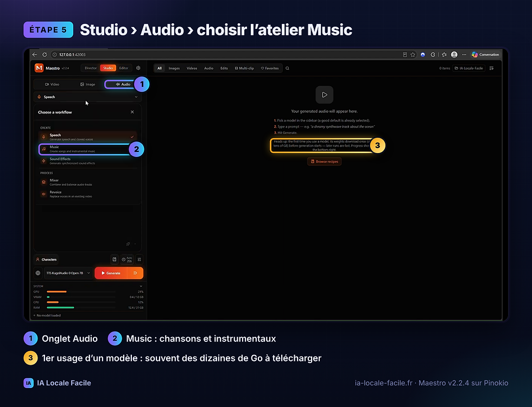Select the Studio mode
Screen dimensions: 532x407
[108, 68]
